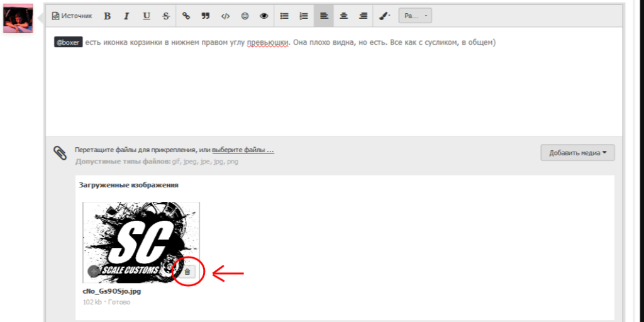Toggle the "Источник" source view
The image size is (644, 322).
point(72,16)
